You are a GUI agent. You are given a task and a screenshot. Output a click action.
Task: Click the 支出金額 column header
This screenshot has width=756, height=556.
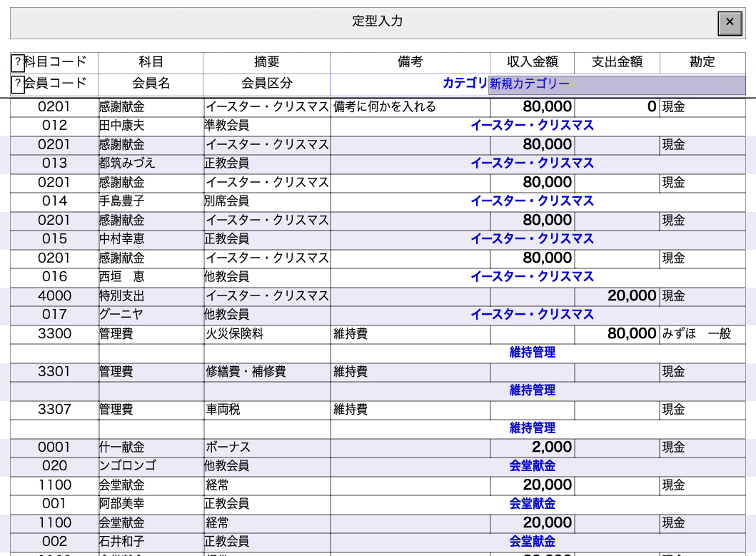coord(617,62)
